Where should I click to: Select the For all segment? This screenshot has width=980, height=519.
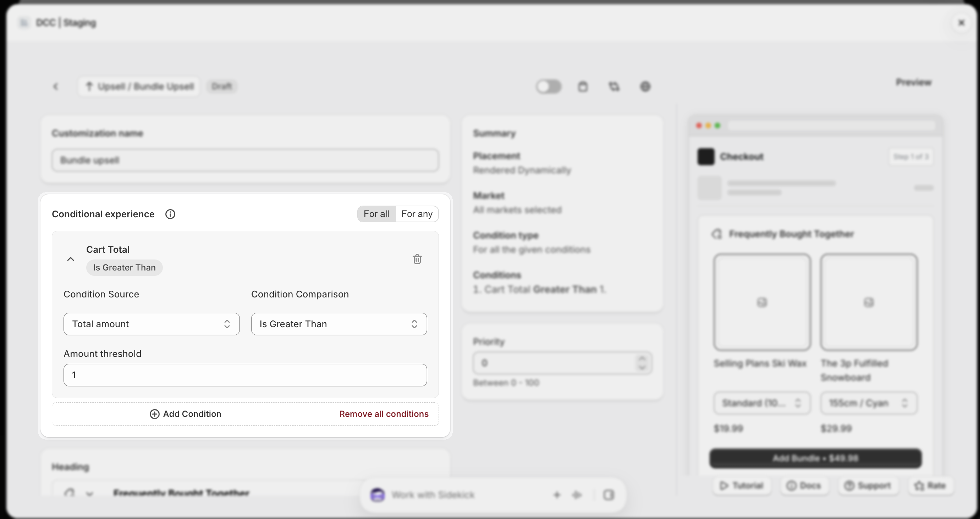(x=376, y=214)
